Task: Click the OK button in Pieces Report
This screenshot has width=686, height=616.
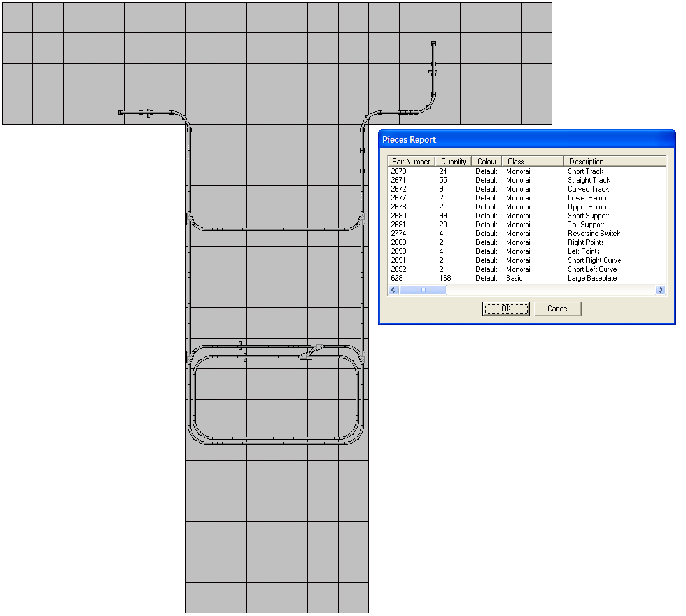Action: click(506, 309)
